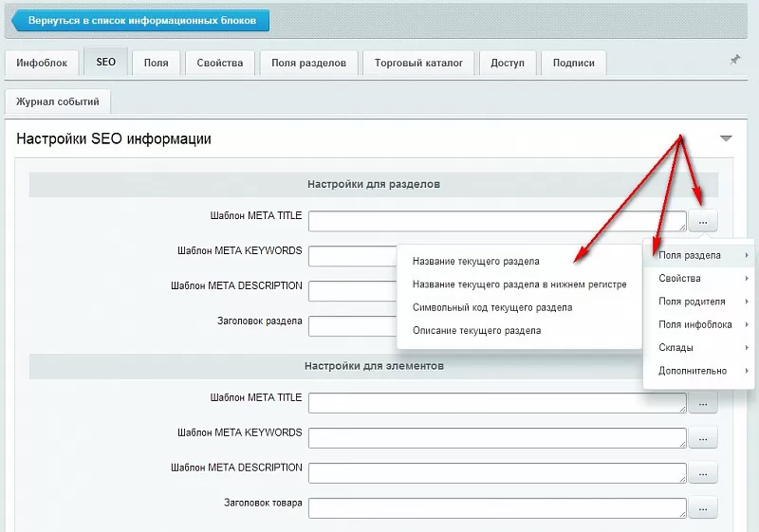Focus the section META TITLE template field

pos(496,221)
